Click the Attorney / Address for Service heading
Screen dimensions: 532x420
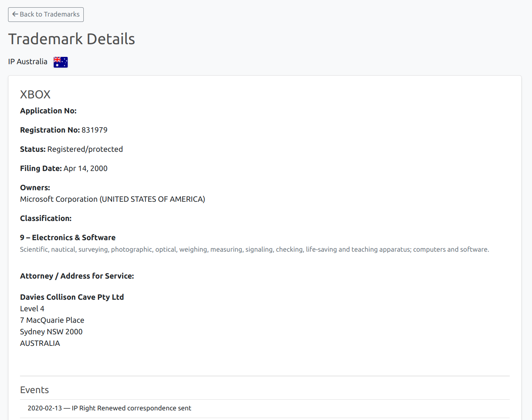77,276
